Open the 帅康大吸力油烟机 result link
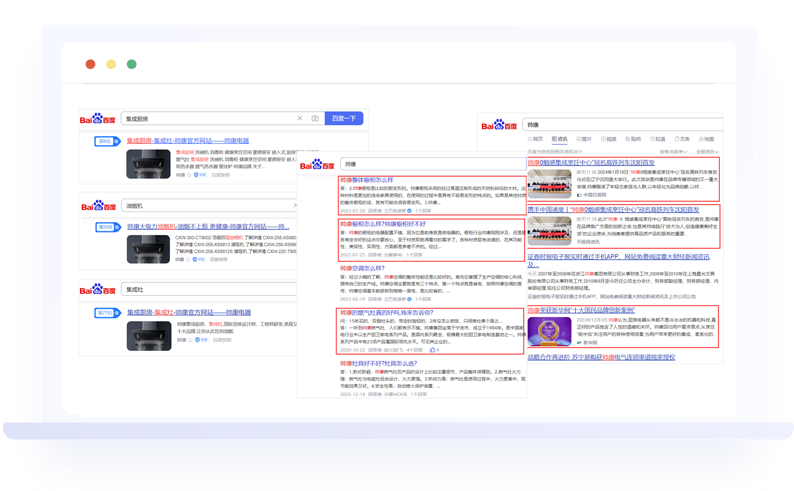The height and width of the screenshot is (491, 794). (x=208, y=227)
